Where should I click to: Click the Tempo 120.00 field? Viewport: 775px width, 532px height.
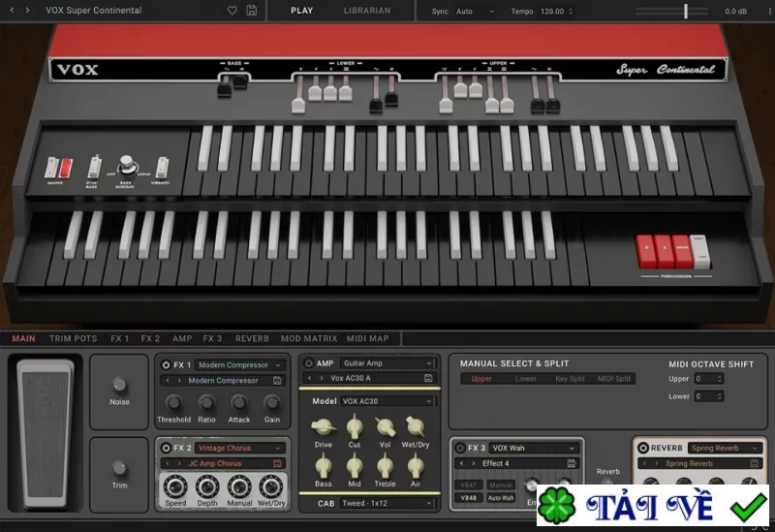[556, 11]
